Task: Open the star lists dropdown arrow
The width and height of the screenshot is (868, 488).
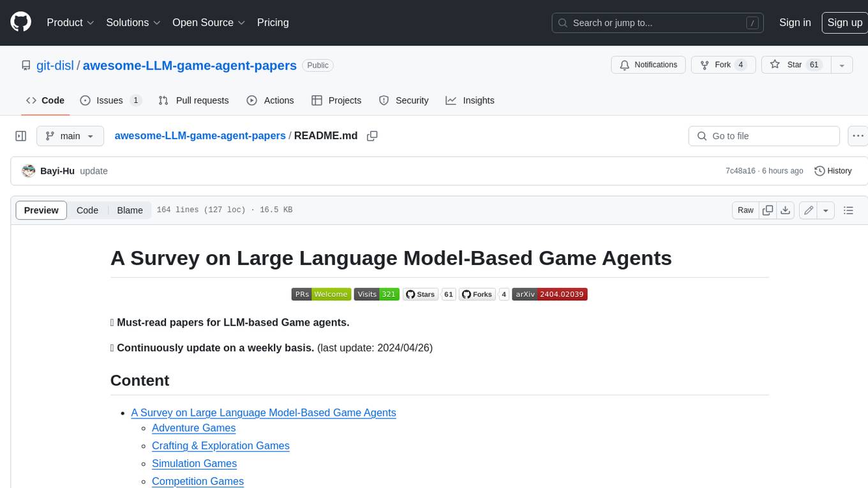Action: (842, 65)
